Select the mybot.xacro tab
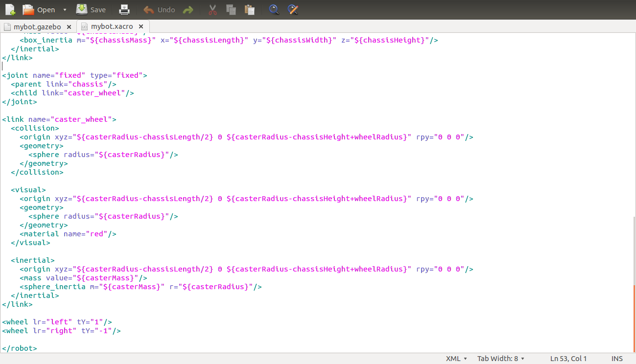The height and width of the screenshot is (364, 636). click(x=112, y=26)
